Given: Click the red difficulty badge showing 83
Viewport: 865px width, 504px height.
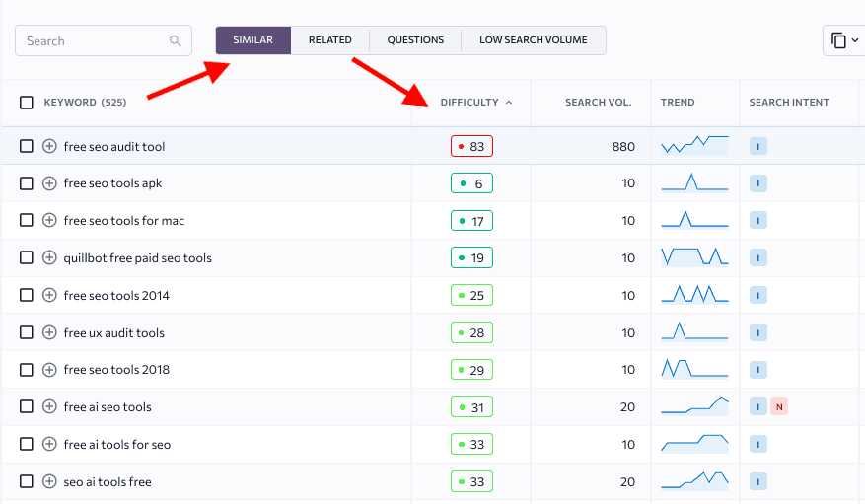Looking at the screenshot, I should 471,146.
